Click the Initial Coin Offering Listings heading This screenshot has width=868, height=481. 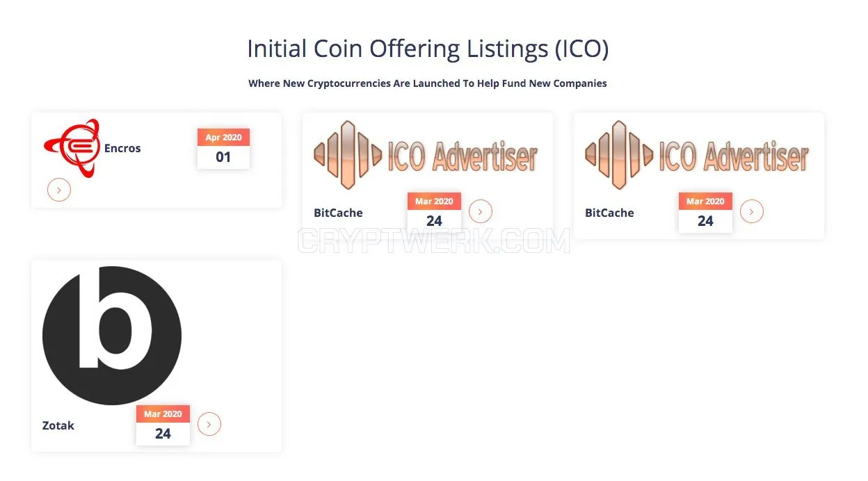click(x=428, y=49)
